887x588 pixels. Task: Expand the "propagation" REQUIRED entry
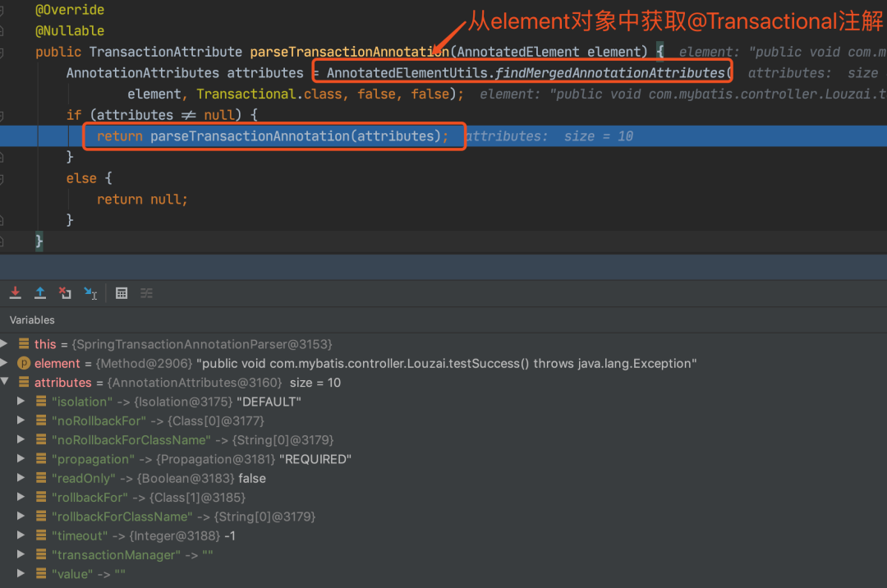[21, 458]
